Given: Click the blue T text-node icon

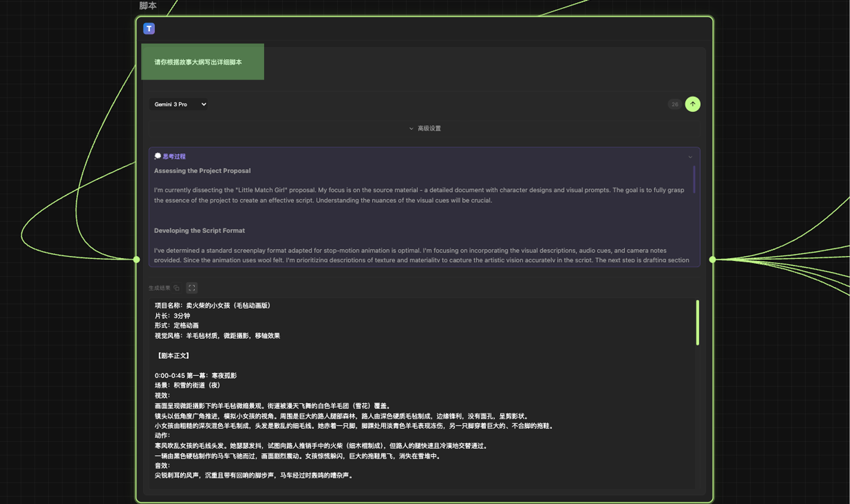Looking at the screenshot, I should point(149,29).
